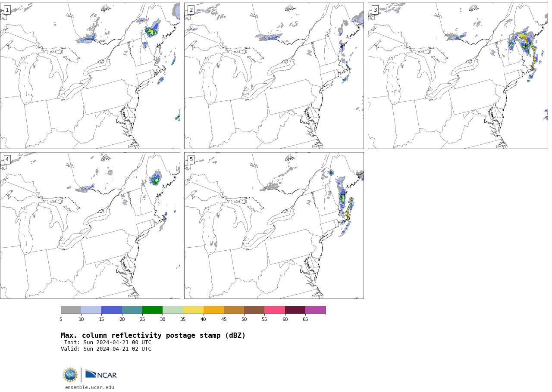Screen dimensions: 552x392
Task: Click the colorbar tick label 30
Action: [x=163, y=319]
